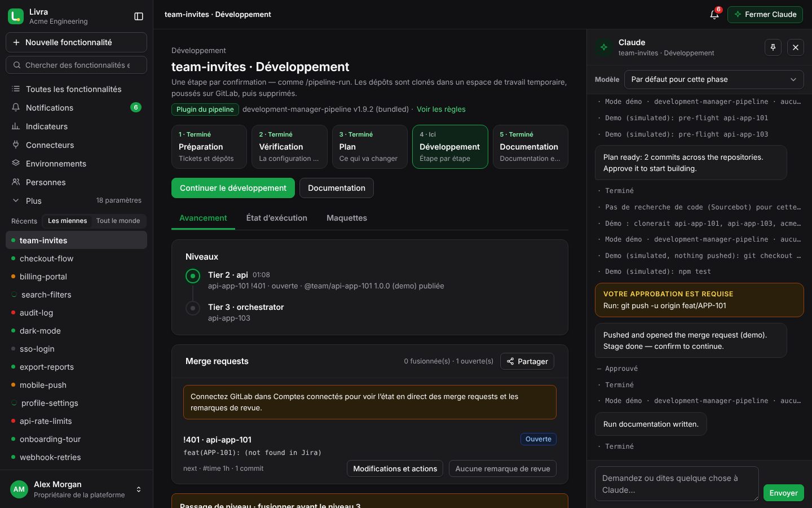Select the Préparation pipeline step
Viewport: 812px width, 508px height.
209,147
